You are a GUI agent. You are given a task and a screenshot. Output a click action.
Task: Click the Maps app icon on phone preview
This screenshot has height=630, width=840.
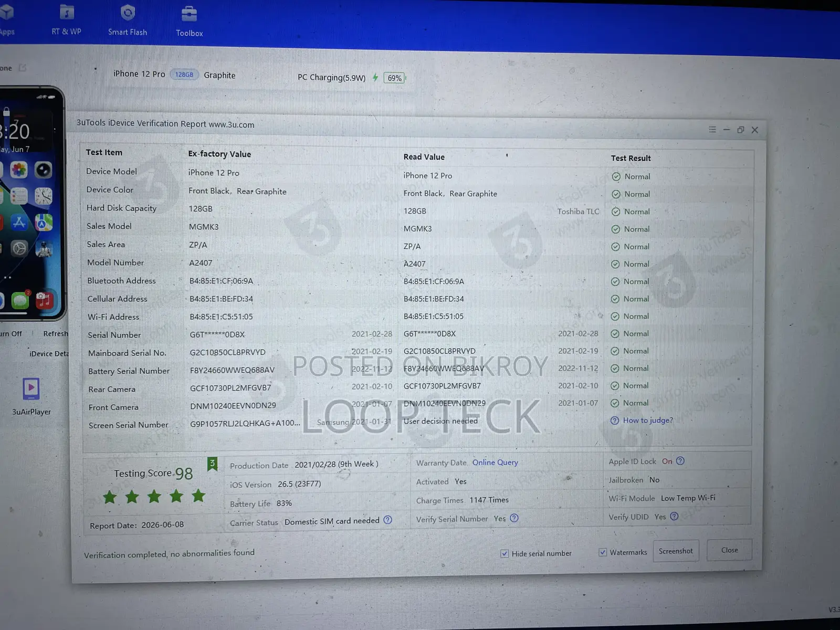pyautogui.click(x=44, y=223)
